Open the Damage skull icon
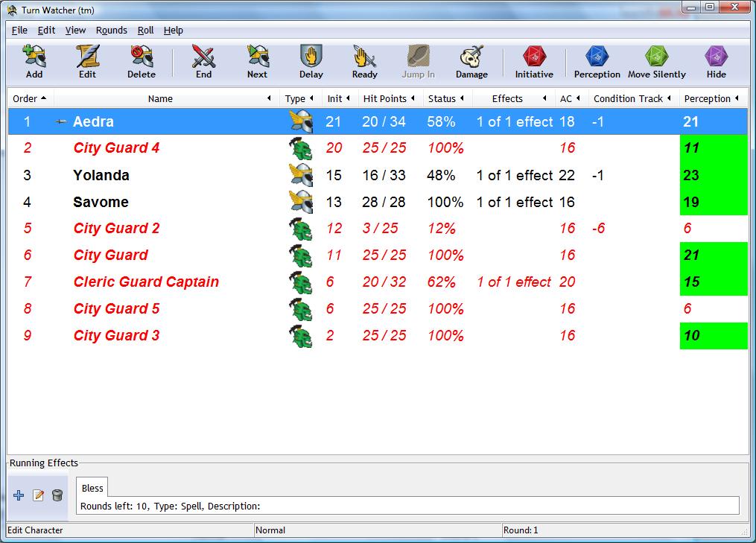This screenshot has height=543, width=756. coord(471,57)
